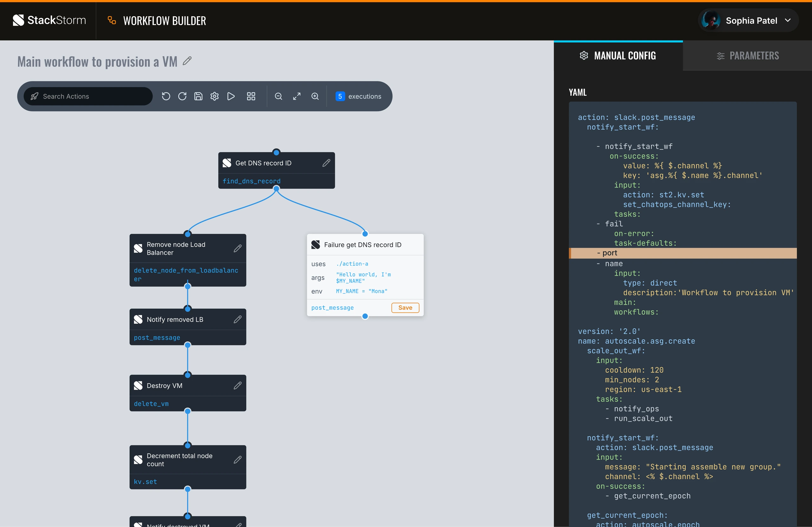Zoom in on the canvas

[315, 96]
